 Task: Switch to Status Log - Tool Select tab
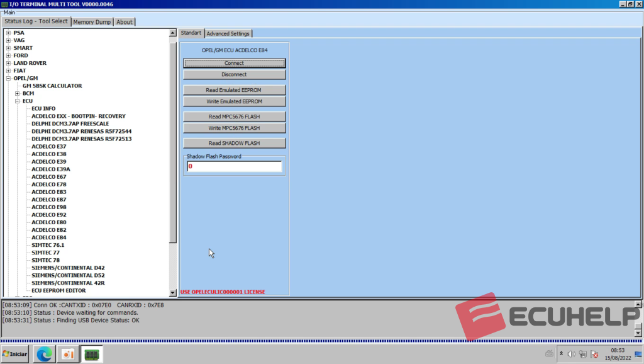point(36,21)
